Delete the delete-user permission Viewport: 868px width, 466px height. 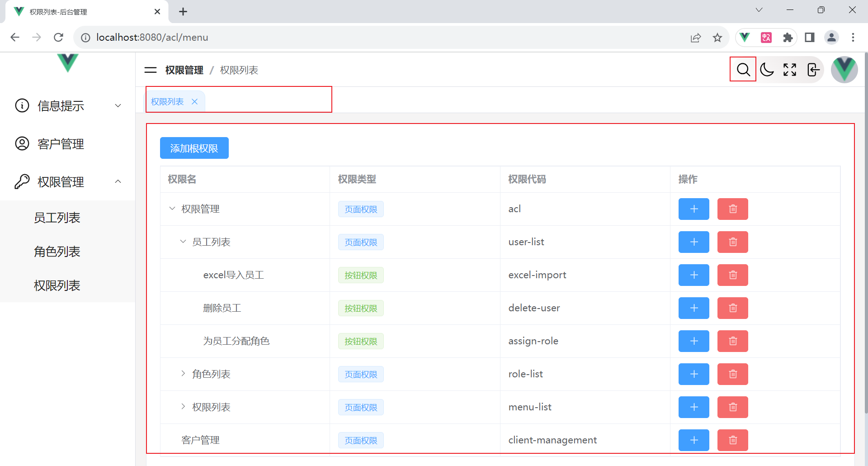click(733, 308)
